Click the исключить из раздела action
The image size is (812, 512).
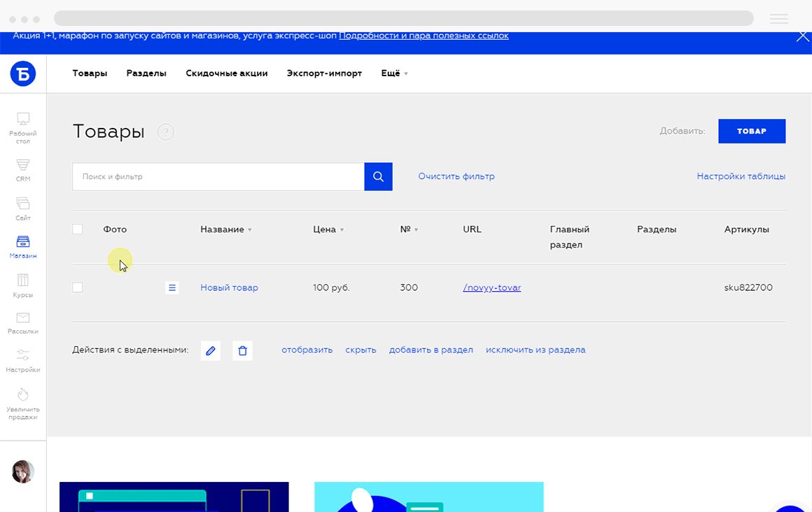535,350
